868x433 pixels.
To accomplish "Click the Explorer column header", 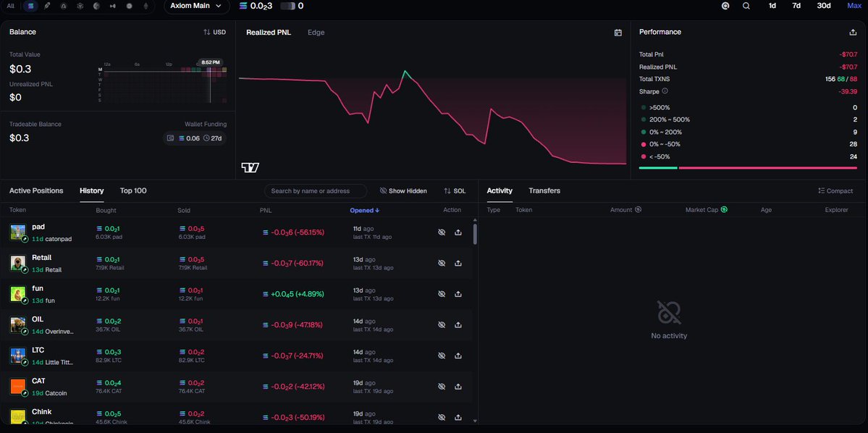I will [836, 210].
